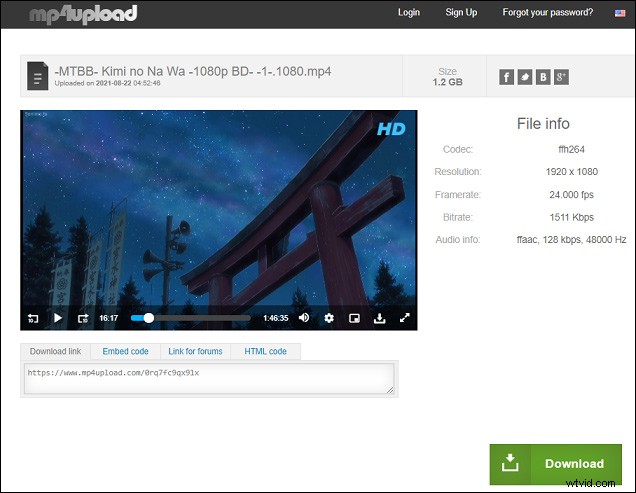Image resolution: width=636 pixels, height=493 pixels.
Task: Click the 24.000 fps framerate value
Action: tap(572, 195)
